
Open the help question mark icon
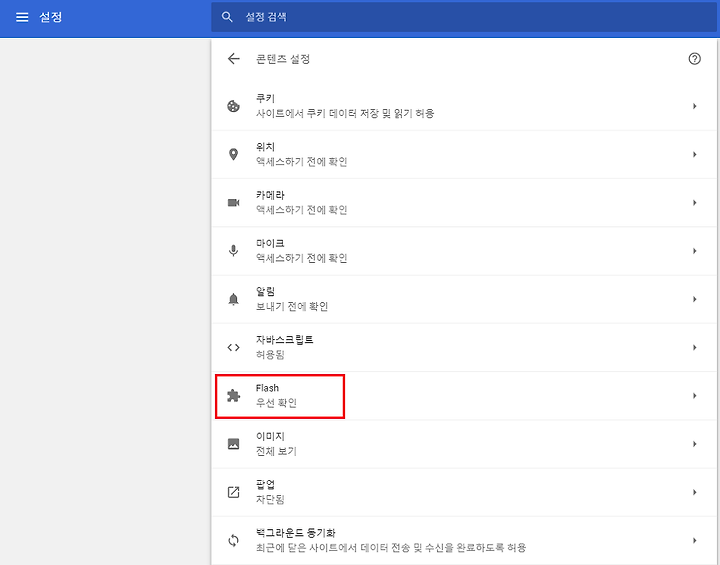pyautogui.click(x=694, y=58)
